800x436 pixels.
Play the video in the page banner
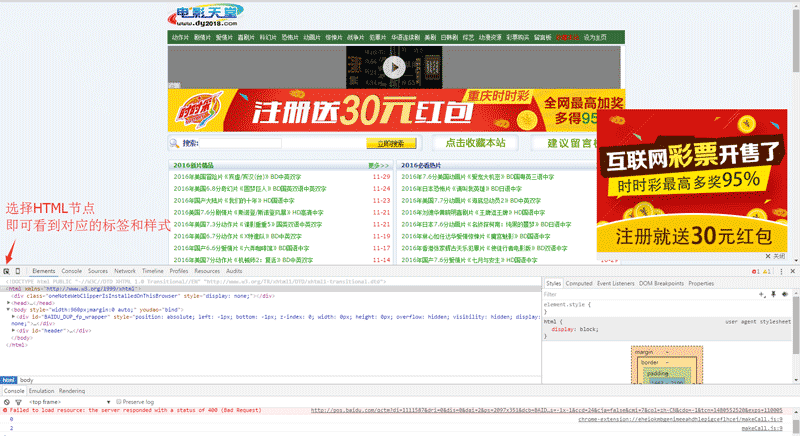pyautogui.click(x=394, y=67)
